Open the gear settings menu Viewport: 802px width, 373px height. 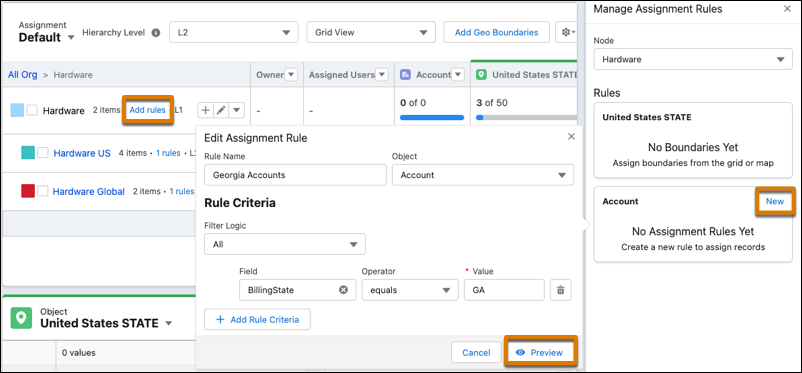[567, 32]
